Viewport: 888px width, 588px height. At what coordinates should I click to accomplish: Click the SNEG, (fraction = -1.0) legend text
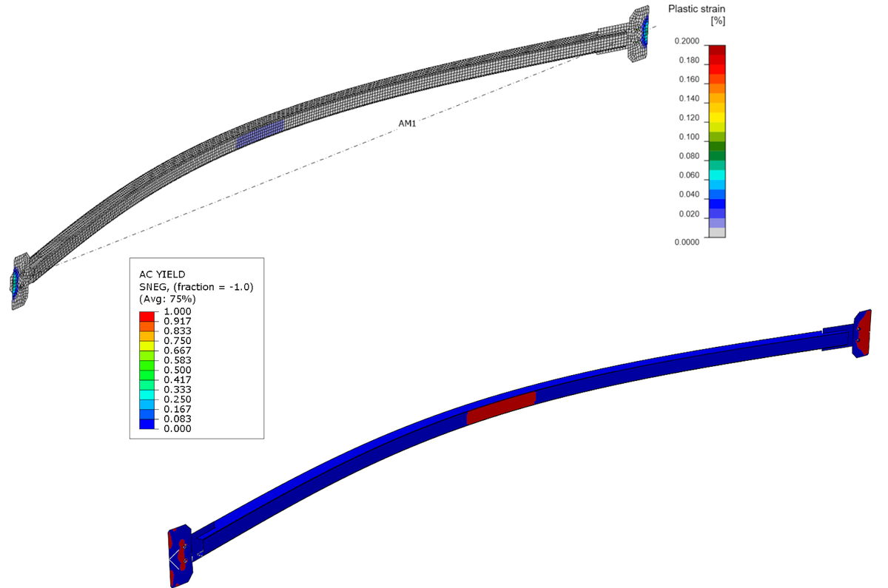(196, 286)
